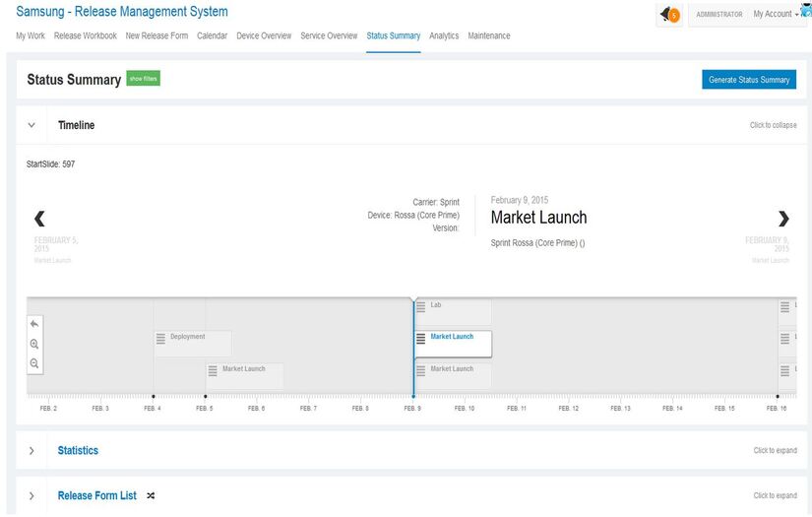The height and width of the screenshot is (517, 812).
Task: Click the 'StartSlide: 597' text
Action: 51,164
